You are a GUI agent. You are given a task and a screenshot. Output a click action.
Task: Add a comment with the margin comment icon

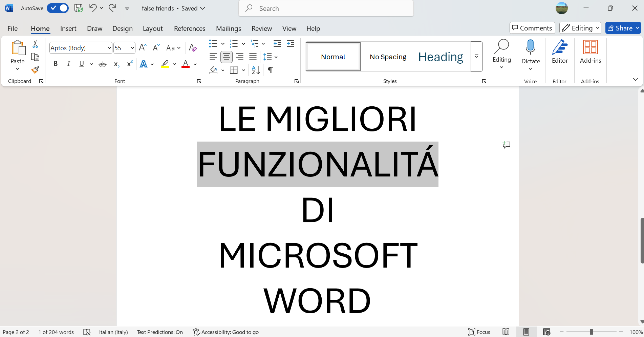(x=506, y=145)
